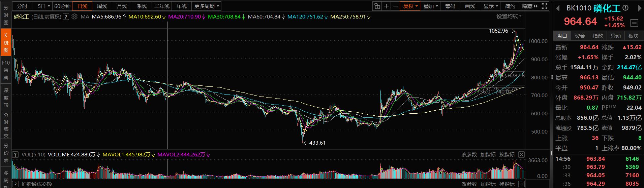Select 异动 tab in right panel
644x188 pixels.
616,36
